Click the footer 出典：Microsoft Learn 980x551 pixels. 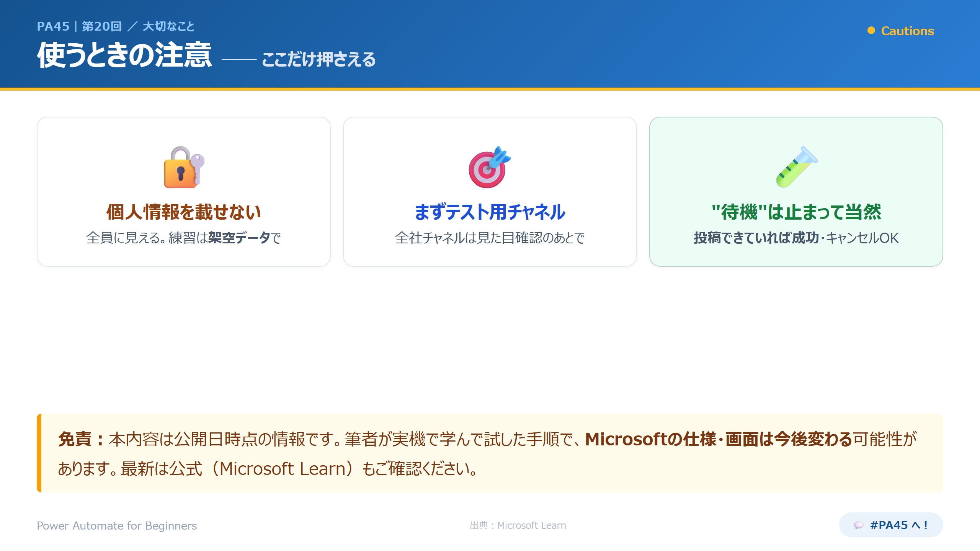click(518, 525)
